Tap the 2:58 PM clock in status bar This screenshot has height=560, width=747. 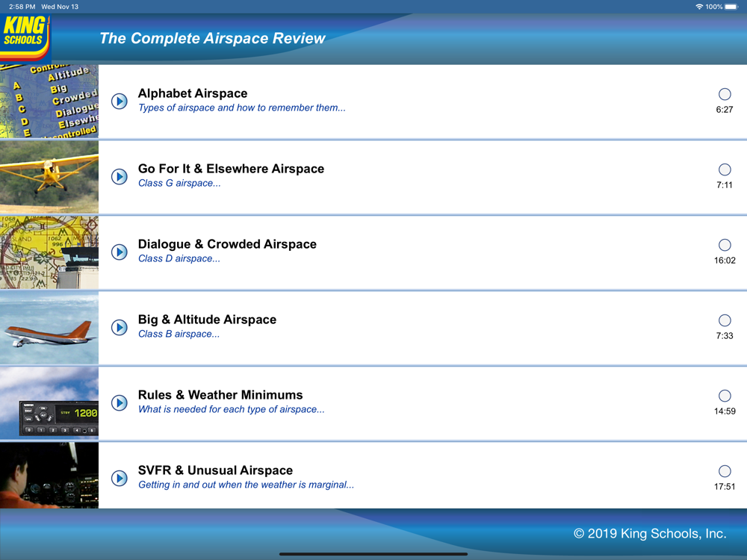pyautogui.click(x=22, y=7)
